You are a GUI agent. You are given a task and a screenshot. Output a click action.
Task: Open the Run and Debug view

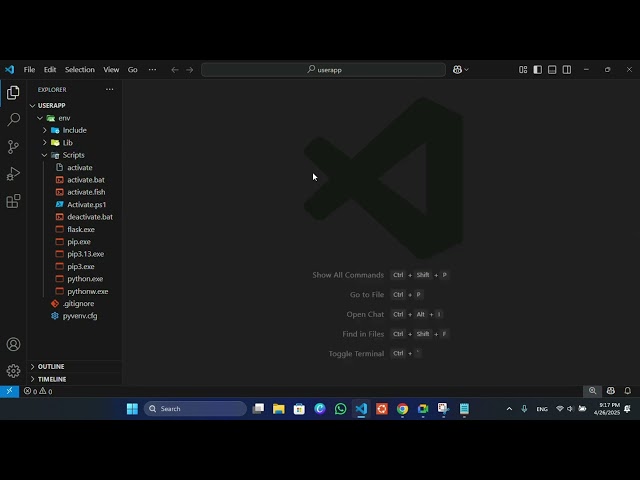[13, 174]
